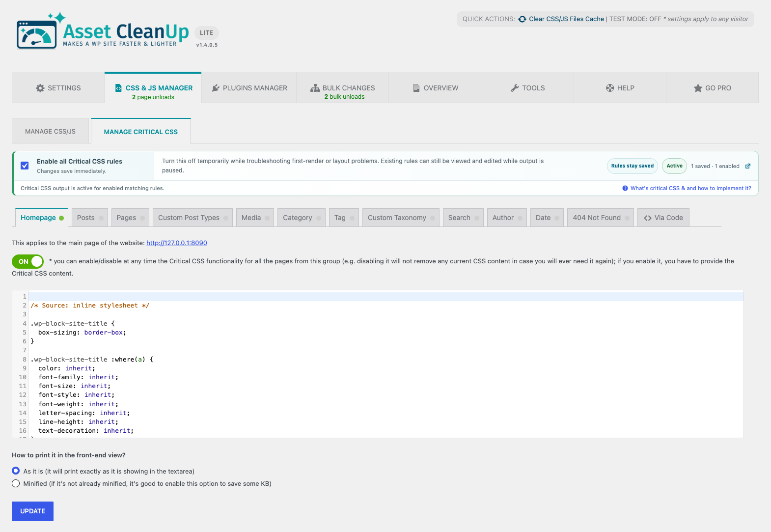
Task: Click the code file icon of CSS & JS Manager
Action: [118, 88]
